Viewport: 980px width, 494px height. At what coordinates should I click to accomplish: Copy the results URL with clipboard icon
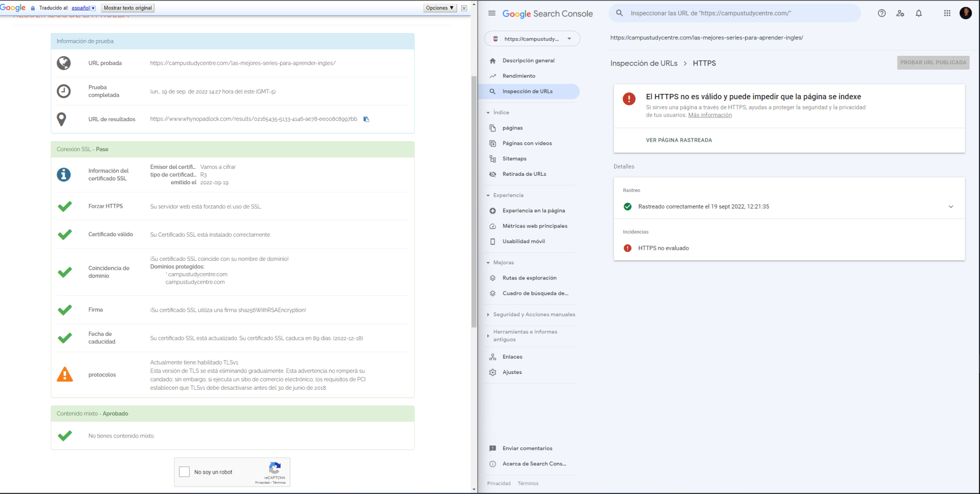click(366, 119)
